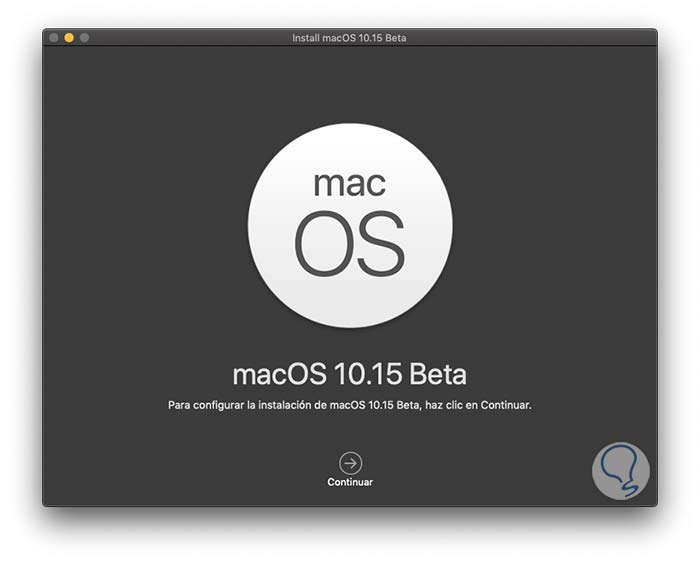Click the large macOS logo
The height and width of the screenshot is (563, 700).
[x=350, y=225]
